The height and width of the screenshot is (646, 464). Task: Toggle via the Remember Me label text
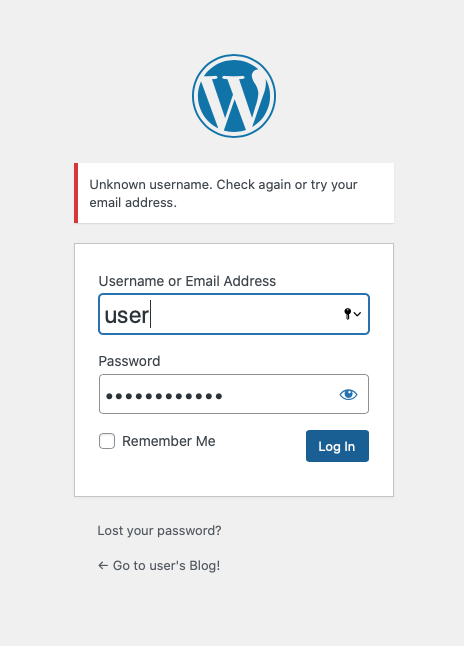point(169,441)
